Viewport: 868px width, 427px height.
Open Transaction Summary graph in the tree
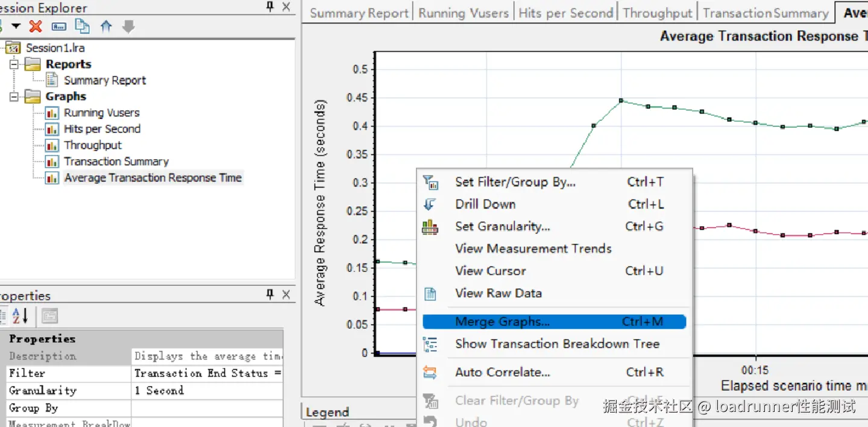click(116, 162)
